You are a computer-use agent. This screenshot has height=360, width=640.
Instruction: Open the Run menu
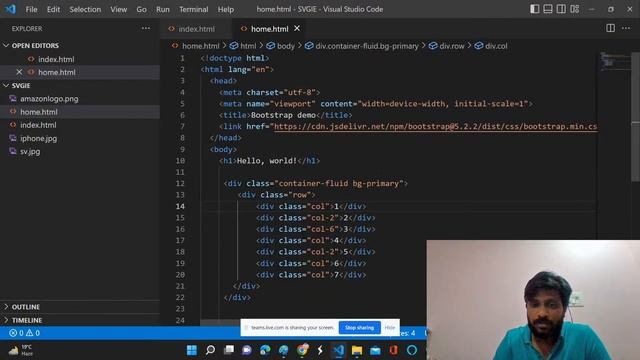point(162,9)
